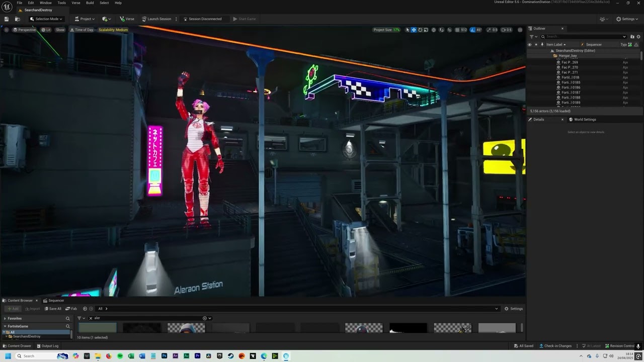
Task: Activate the Translate move gizmo tool
Action: [x=414, y=30]
